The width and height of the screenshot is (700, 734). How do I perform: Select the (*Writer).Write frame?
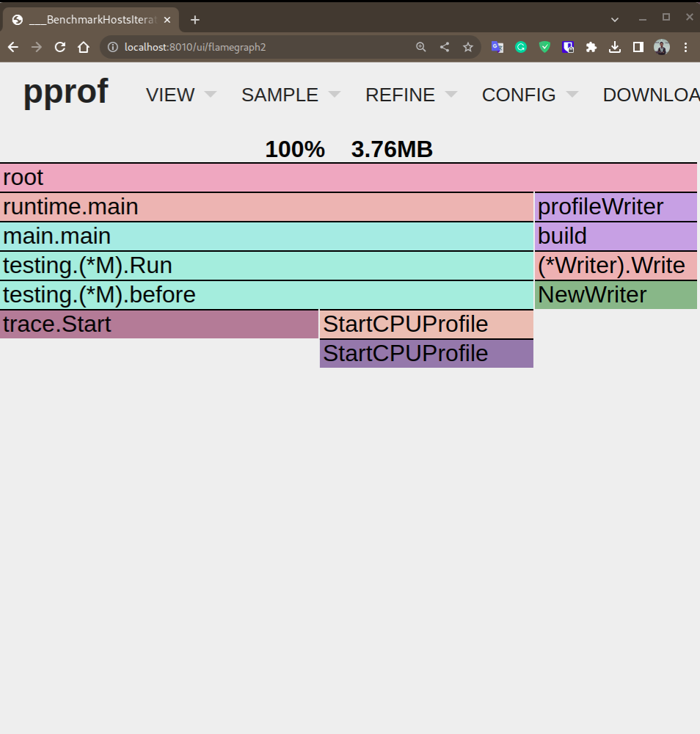[616, 266]
